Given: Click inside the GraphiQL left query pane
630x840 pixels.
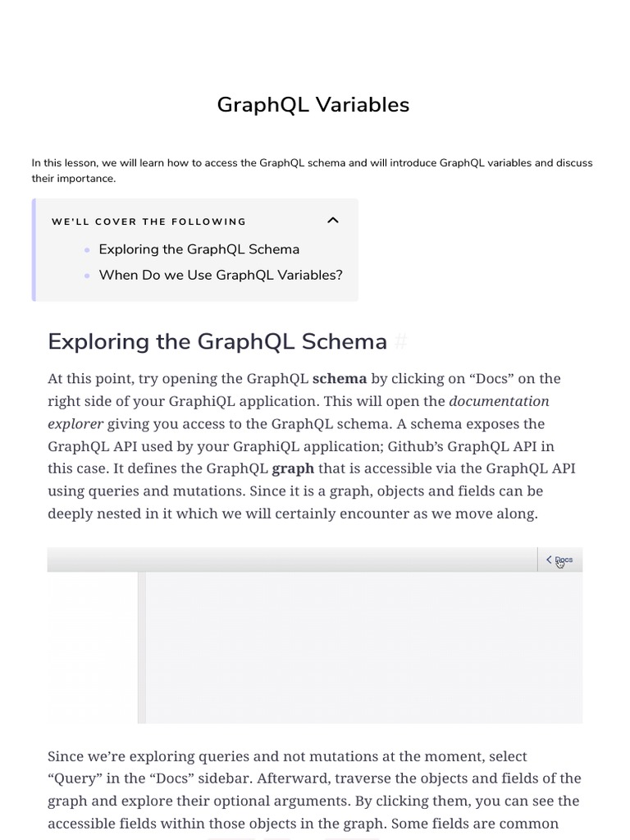Looking at the screenshot, I should 92,647.
